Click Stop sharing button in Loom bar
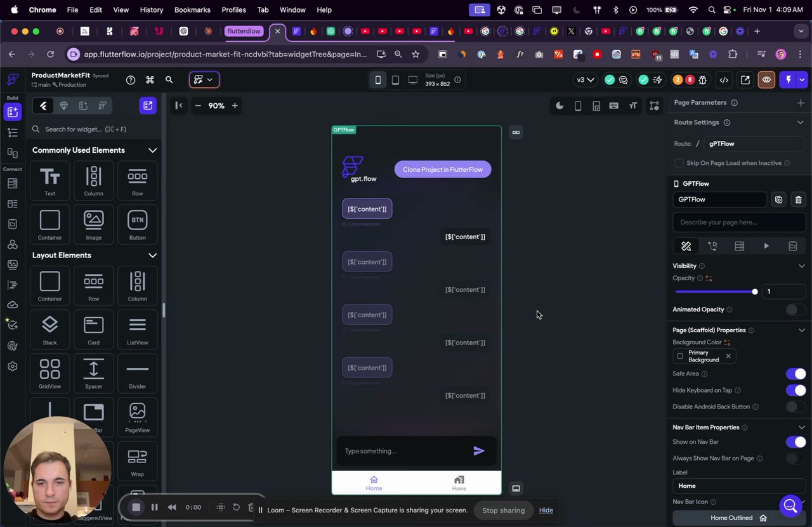This screenshot has height=527, width=812. (503, 511)
